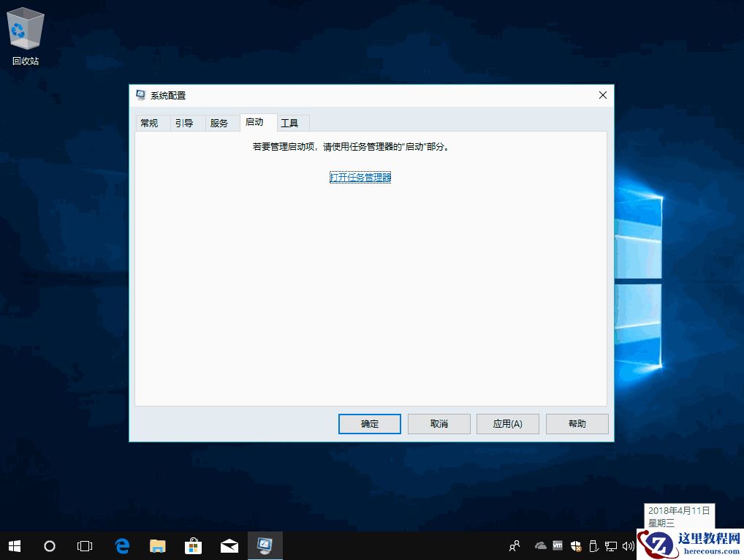Click the running System Configuration taskbar icon

[265, 546]
